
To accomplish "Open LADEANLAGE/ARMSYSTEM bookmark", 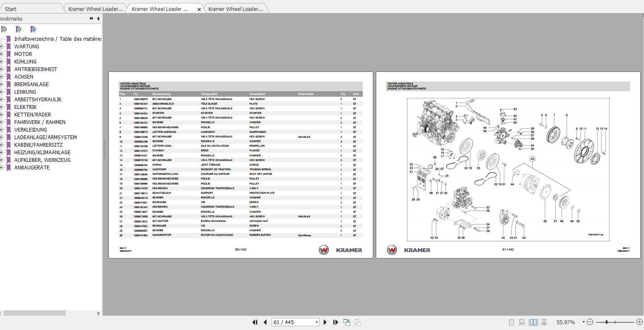I will tap(45, 137).
